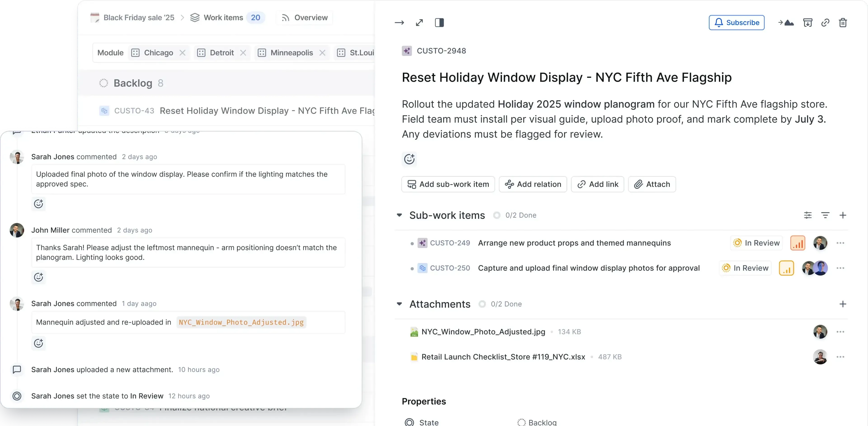The height and width of the screenshot is (426, 868).
Task: Open the Archive work item icon
Action: pos(808,23)
